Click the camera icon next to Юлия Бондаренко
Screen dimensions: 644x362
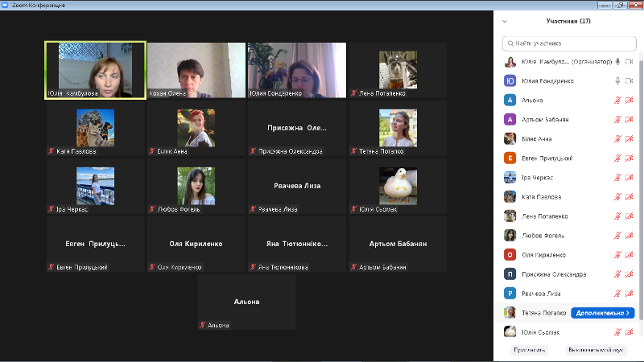click(x=629, y=81)
